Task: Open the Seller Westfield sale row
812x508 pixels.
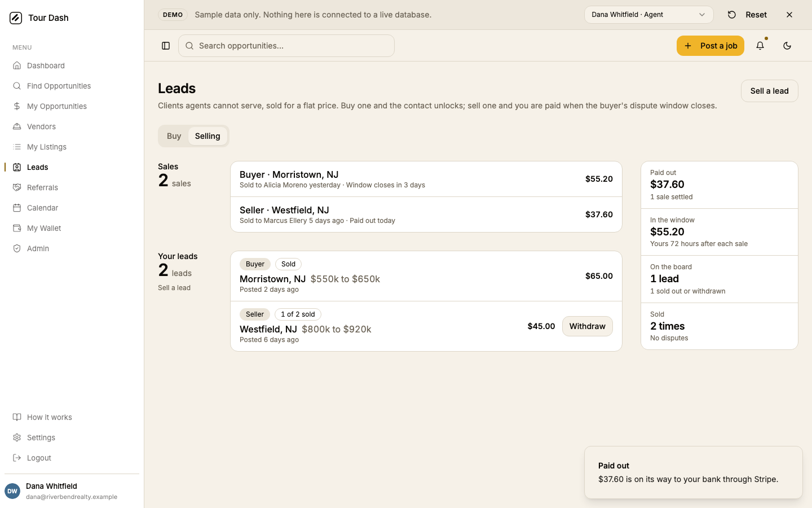Action: coord(426,214)
